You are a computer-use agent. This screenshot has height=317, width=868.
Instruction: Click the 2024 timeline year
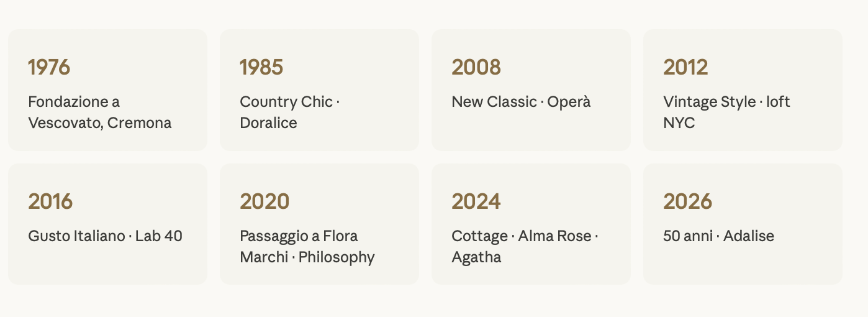pyautogui.click(x=476, y=201)
